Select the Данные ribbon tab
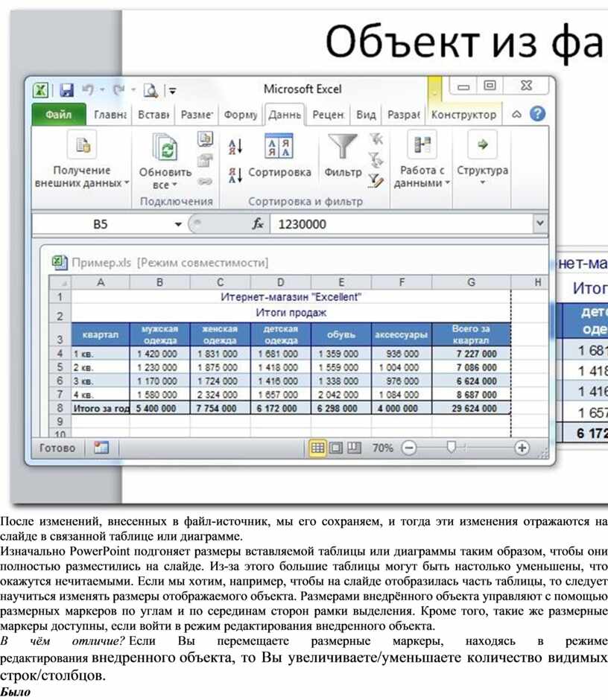 pos(285,115)
